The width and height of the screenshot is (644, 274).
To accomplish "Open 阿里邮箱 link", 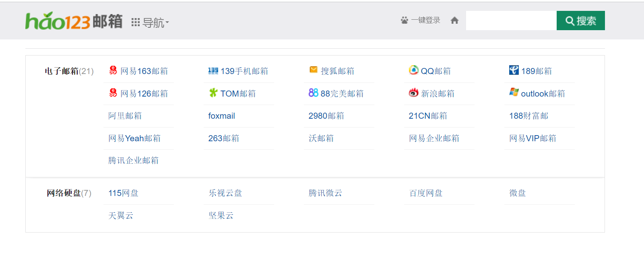I will [x=125, y=116].
